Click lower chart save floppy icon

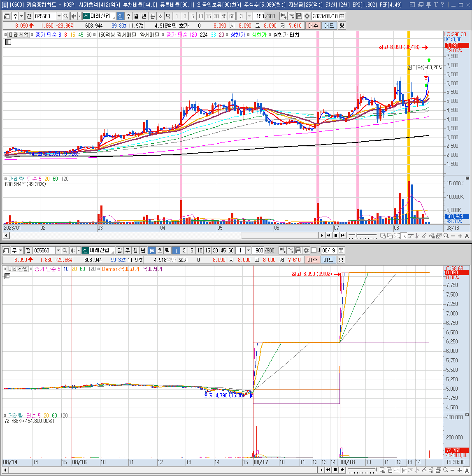[x=298, y=250]
